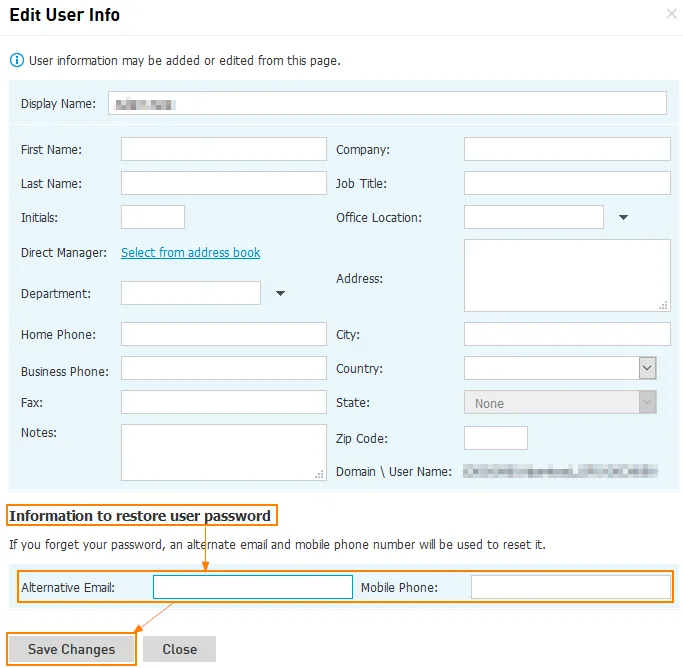This screenshot has width=683, height=668.
Task: Expand the Office Location dropdown arrow
Action: click(623, 217)
